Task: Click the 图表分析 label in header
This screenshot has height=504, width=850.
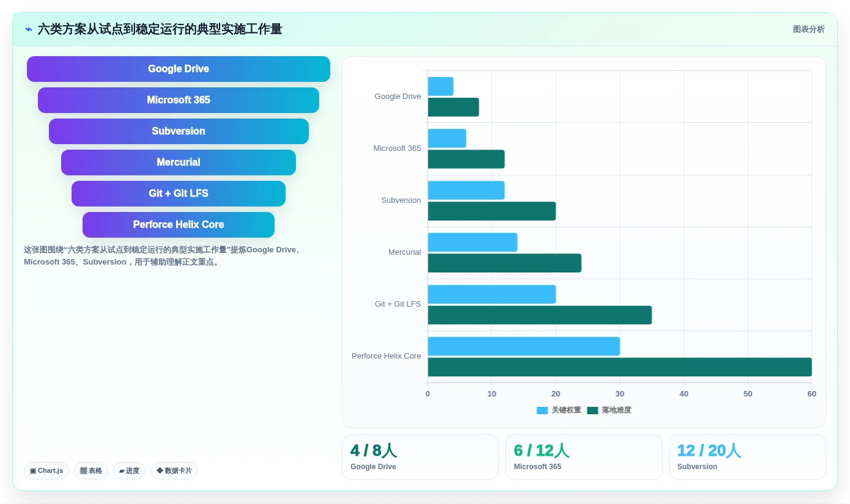Action: coord(808,29)
